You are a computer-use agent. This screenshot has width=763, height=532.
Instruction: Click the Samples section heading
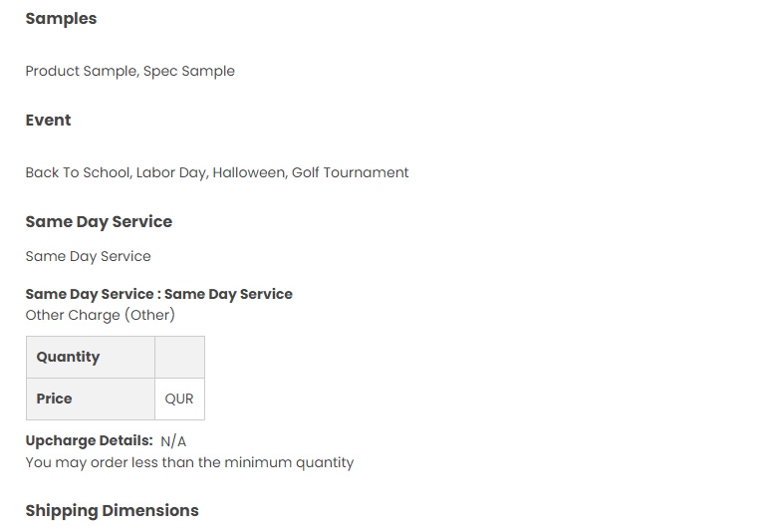pos(61,19)
